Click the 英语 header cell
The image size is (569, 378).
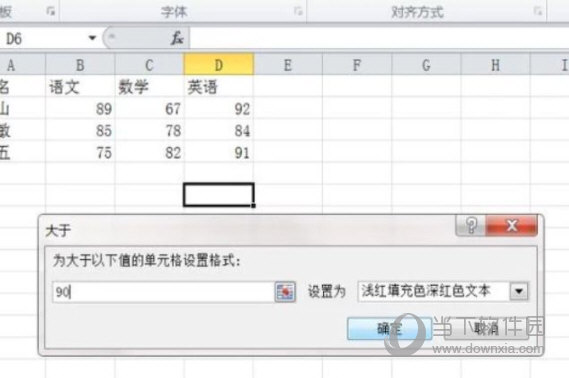(218, 87)
